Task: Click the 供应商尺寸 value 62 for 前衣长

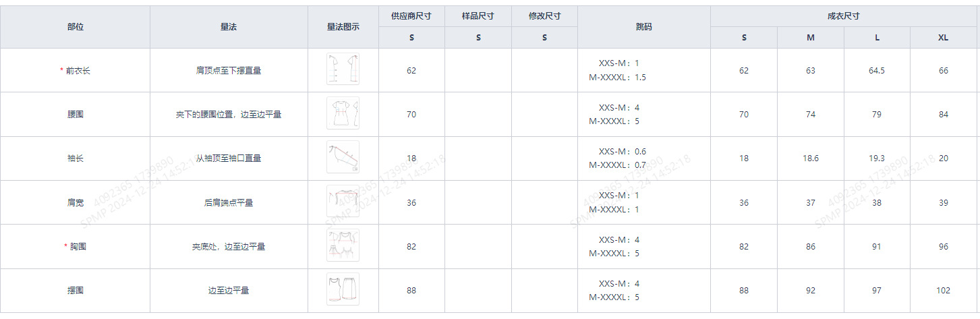Action: tap(411, 70)
